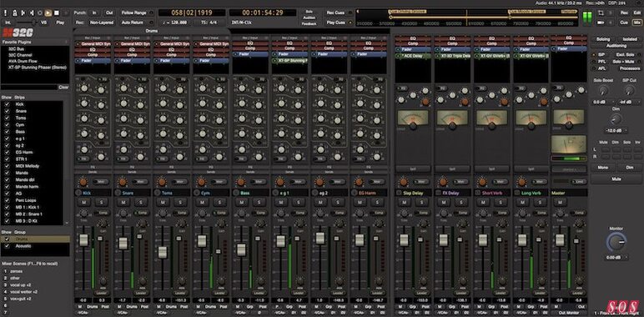
Task: Open the SIP Cut -inf dB dropdown
Action: 629,102
